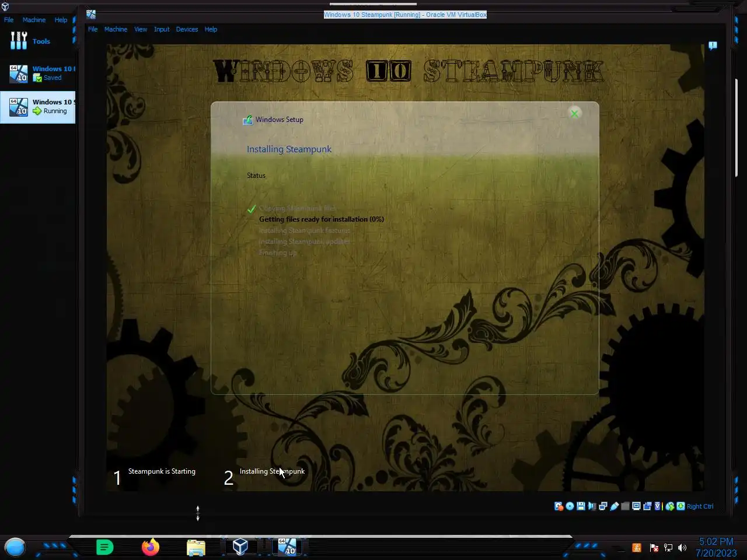This screenshot has height=560, width=747.
Task: Click the recording status icon
Action: point(647,506)
